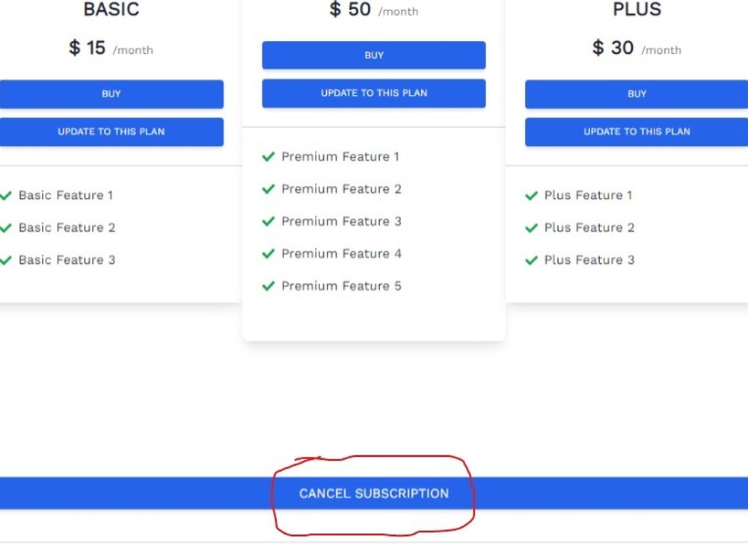Click the checkmark beside Premium Feature 4
748x560 pixels.
point(269,253)
